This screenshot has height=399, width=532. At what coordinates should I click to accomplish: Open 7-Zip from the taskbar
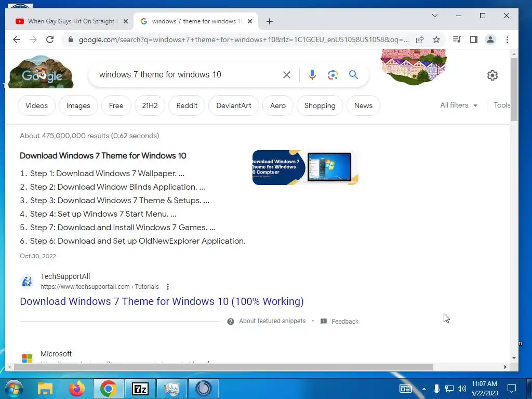(x=140, y=389)
